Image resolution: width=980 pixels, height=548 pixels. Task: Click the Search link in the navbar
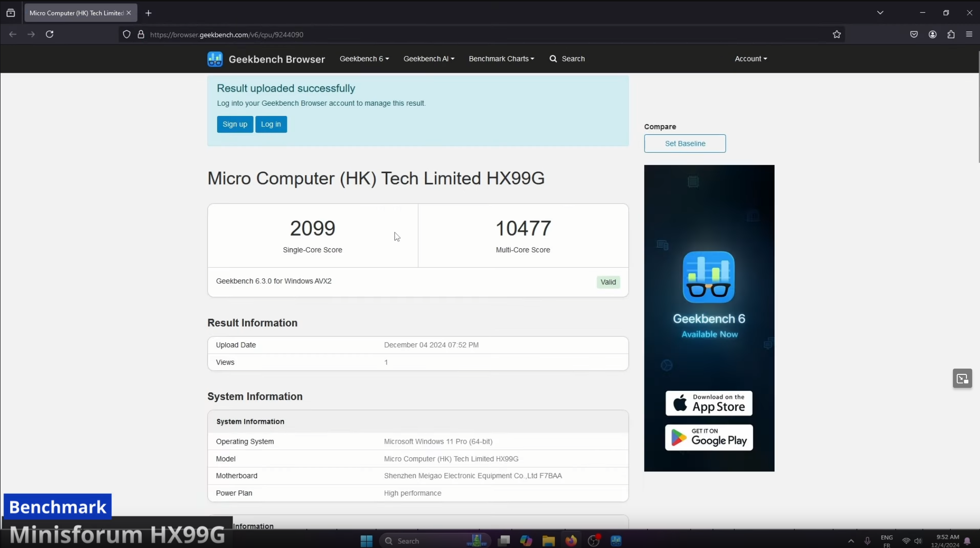(567, 59)
